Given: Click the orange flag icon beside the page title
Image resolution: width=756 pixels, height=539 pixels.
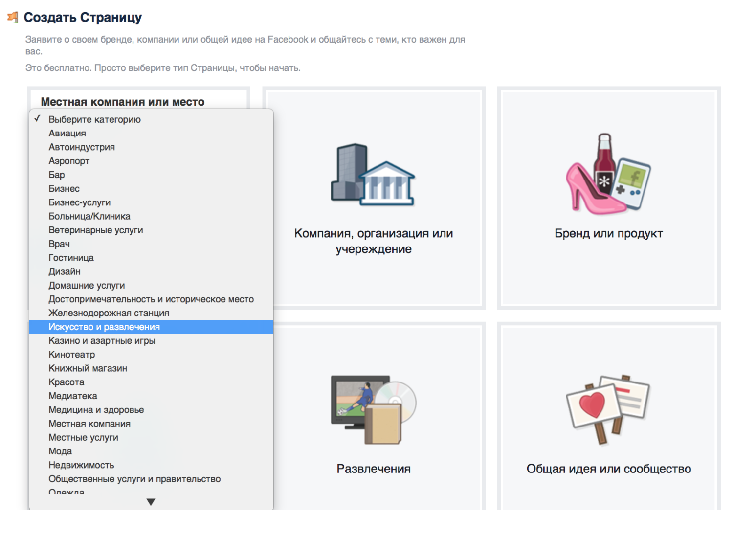Looking at the screenshot, I should pyautogui.click(x=13, y=18).
